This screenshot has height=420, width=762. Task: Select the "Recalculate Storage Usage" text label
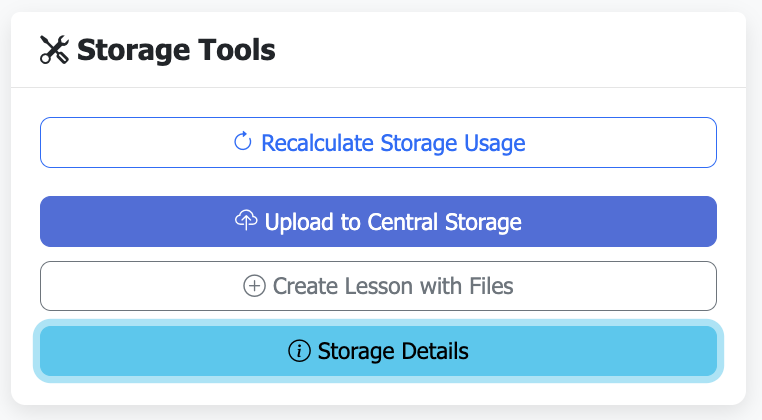pyautogui.click(x=393, y=143)
